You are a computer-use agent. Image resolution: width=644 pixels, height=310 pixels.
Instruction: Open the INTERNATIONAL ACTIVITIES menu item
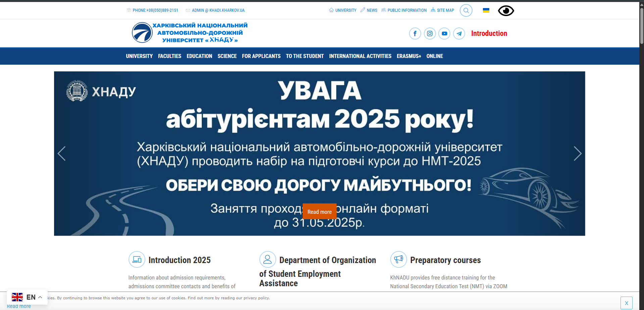coord(360,56)
